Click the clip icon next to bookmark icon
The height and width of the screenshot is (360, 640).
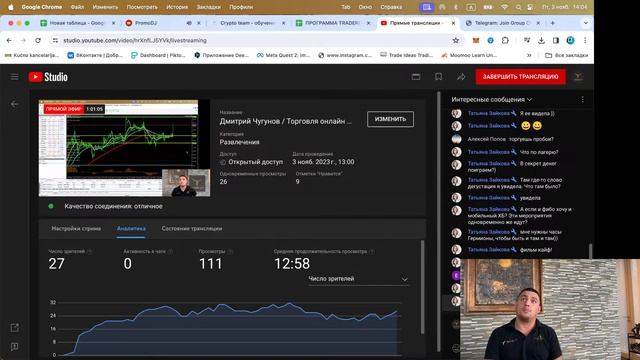pos(416,77)
